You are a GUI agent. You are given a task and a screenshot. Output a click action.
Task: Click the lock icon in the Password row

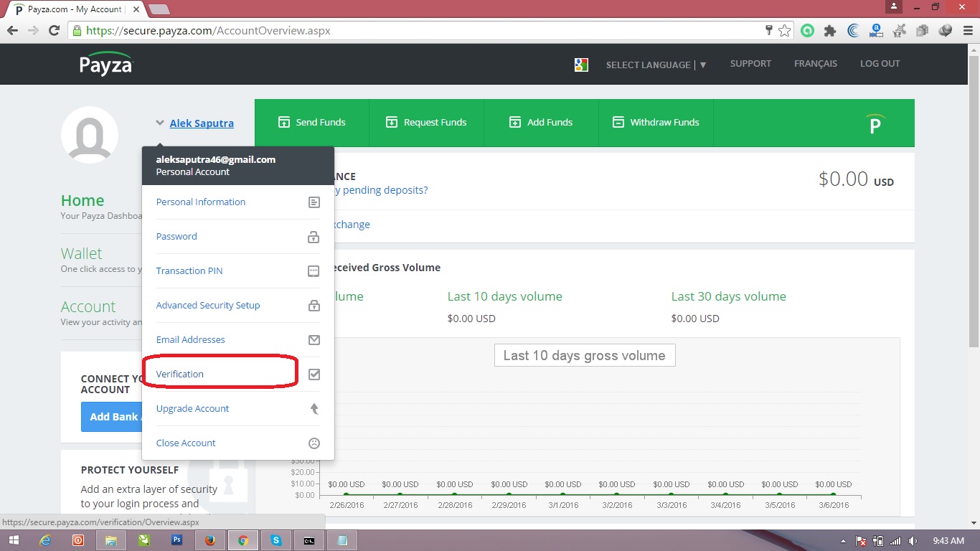click(x=314, y=237)
